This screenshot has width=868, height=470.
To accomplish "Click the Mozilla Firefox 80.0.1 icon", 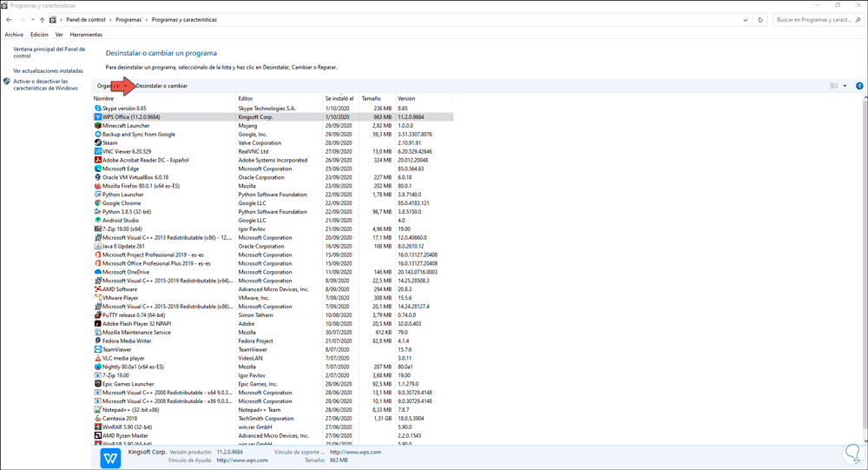I will click(98, 186).
